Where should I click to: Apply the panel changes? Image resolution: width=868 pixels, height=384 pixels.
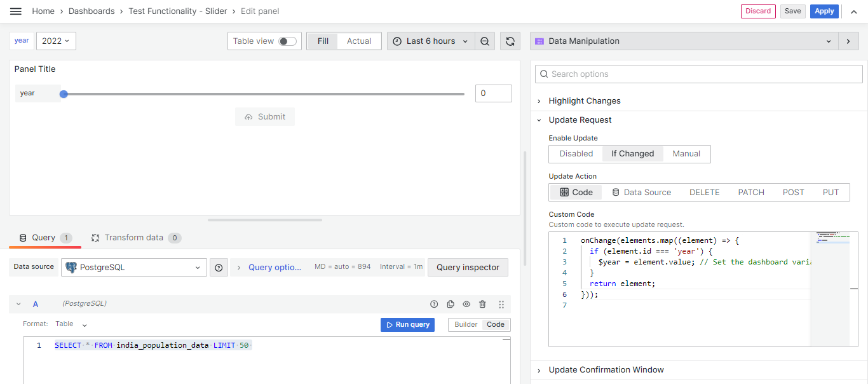pos(824,11)
